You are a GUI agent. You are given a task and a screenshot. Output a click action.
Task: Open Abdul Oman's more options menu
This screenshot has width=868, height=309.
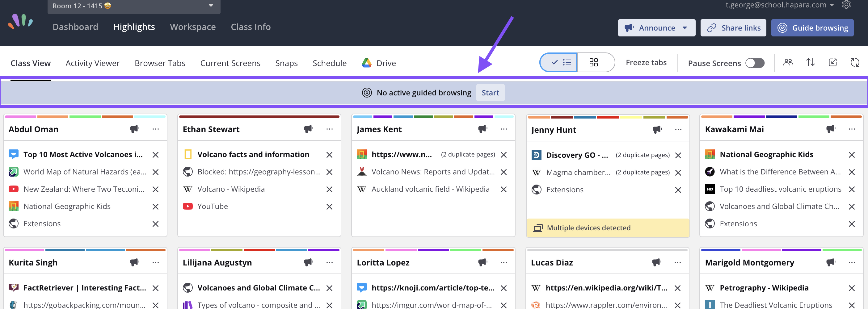(x=155, y=129)
